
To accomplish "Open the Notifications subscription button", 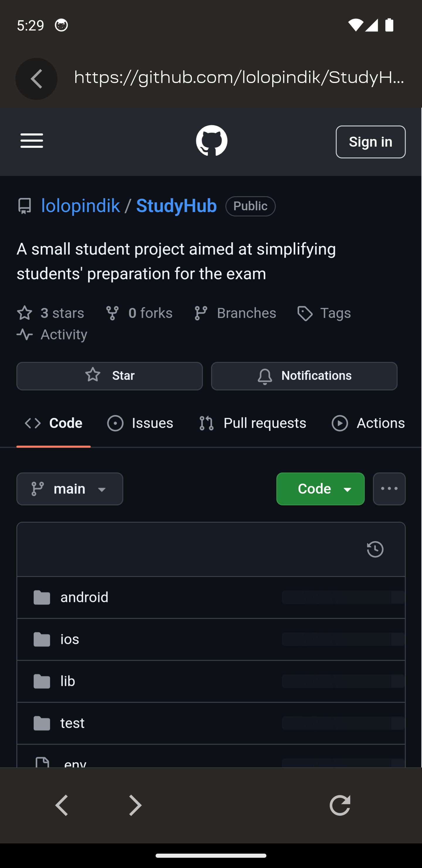I will click(x=304, y=376).
